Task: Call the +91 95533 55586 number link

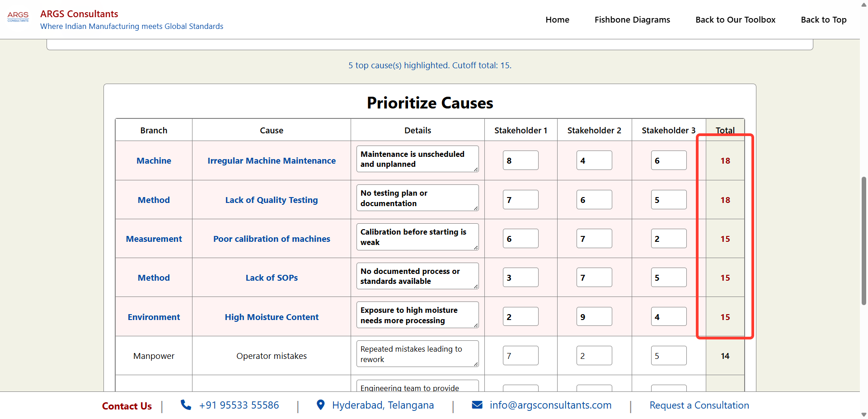Action: [x=239, y=405]
